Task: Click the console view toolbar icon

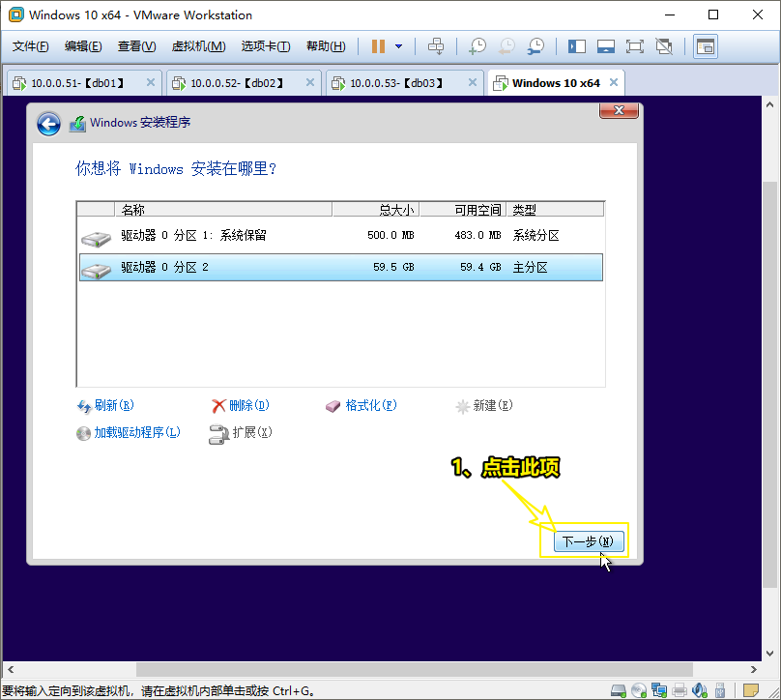Action: [706, 46]
